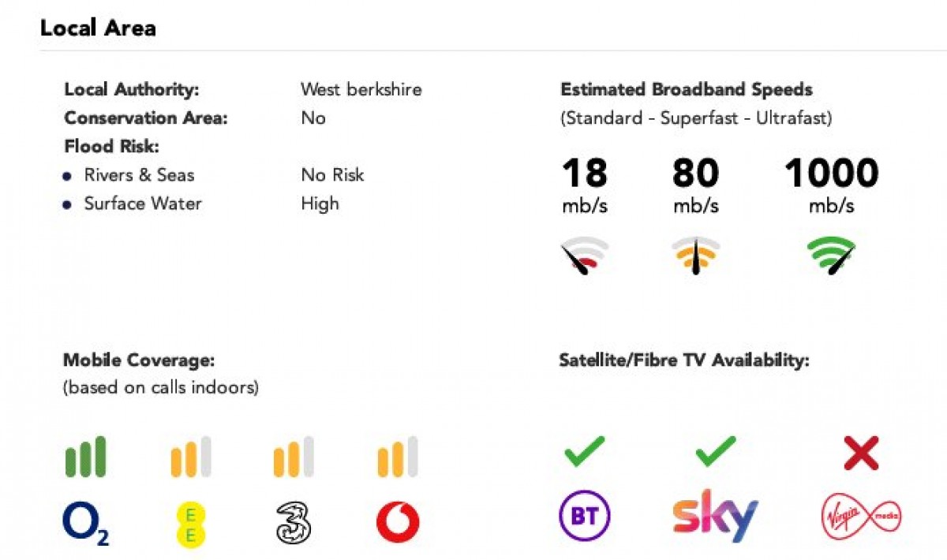Click the green checkmark above BT
The width and height of the screenshot is (947, 560).
coord(584,451)
